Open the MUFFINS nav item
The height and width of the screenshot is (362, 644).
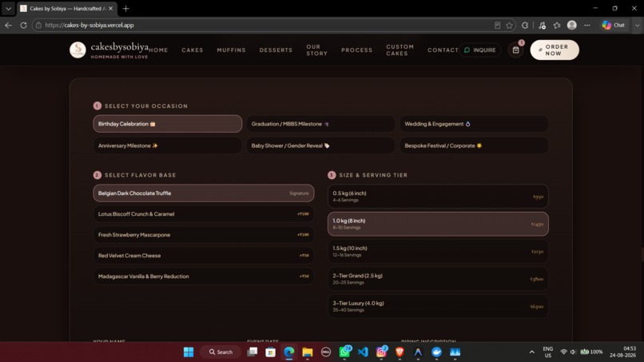[x=231, y=50]
